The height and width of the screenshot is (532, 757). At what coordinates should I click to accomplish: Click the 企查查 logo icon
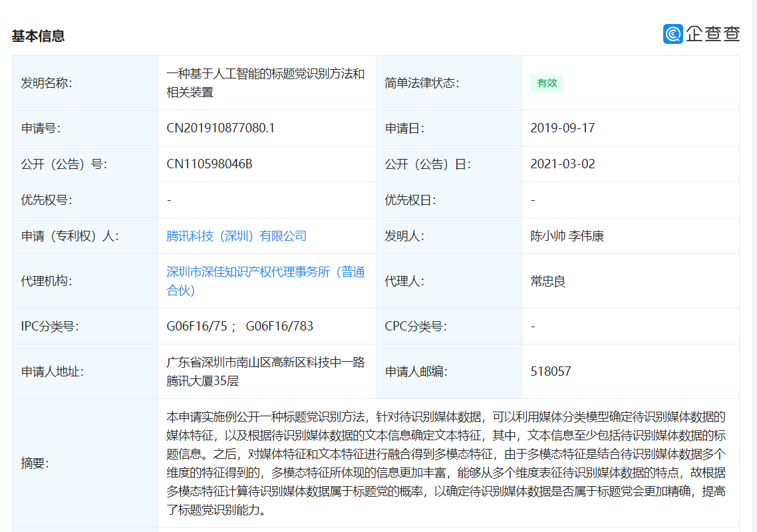tap(673, 34)
